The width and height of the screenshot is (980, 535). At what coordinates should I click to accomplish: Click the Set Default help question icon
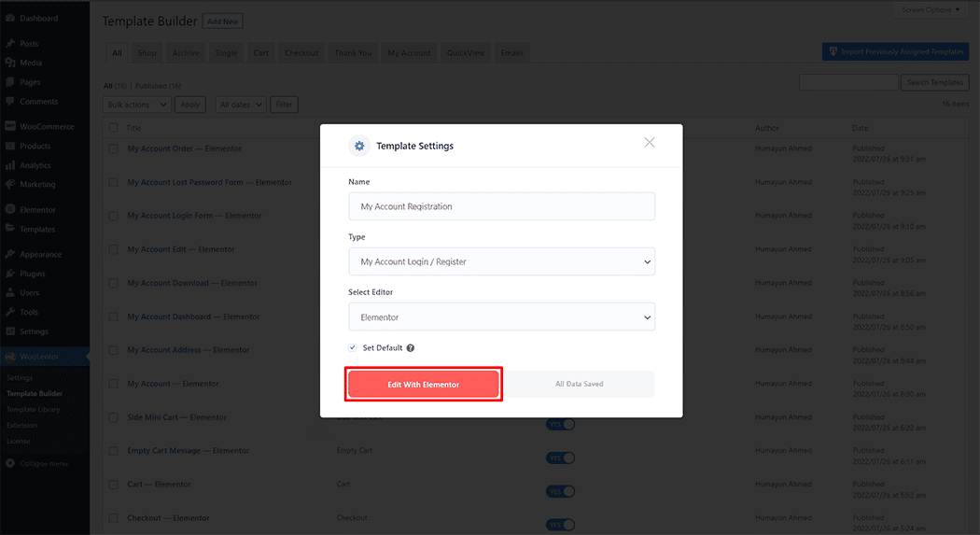click(x=411, y=348)
